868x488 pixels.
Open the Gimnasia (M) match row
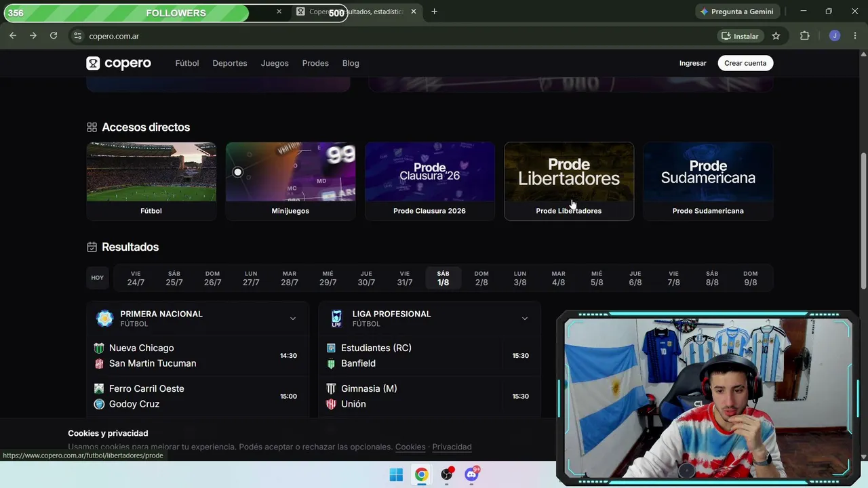(429, 396)
